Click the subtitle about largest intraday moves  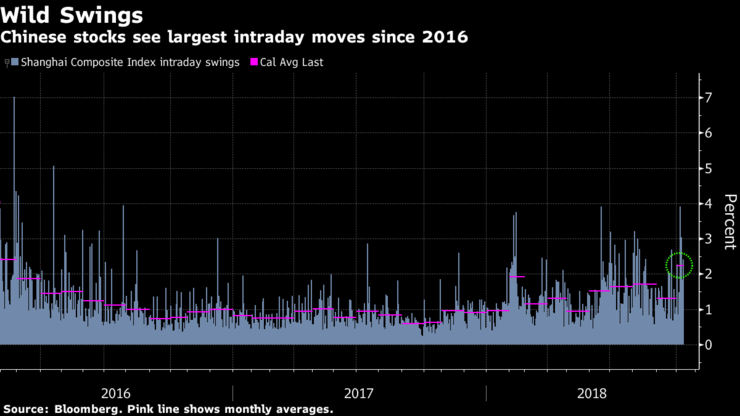click(234, 37)
